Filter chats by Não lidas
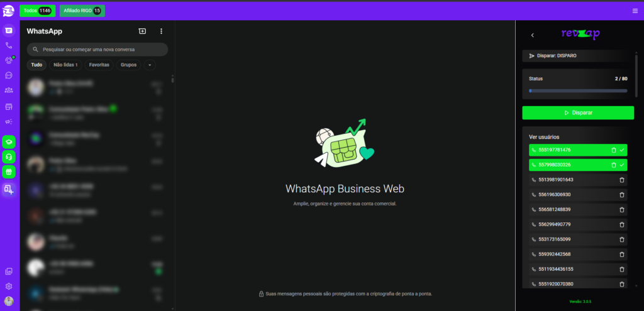Viewport: 644px width, 311px height. tap(65, 65)
